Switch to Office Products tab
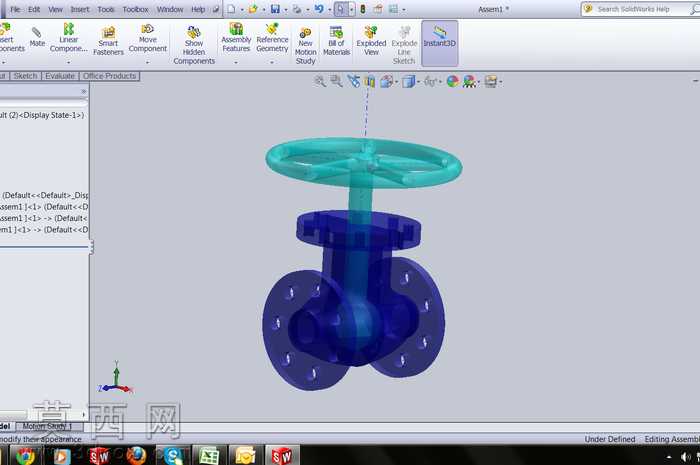Image resolution: width=700 pixels, height=465 pixels. pyautogui.click(x=109, y=76)
